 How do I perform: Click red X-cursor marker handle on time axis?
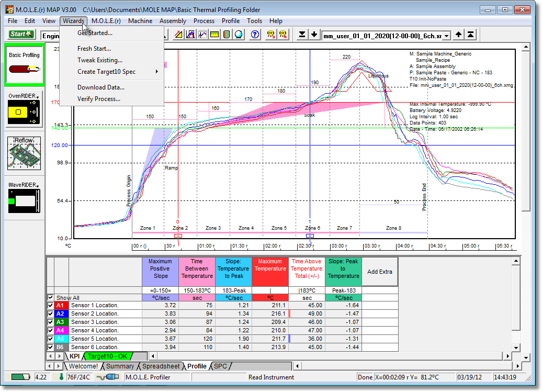click(x=178, y=236)
